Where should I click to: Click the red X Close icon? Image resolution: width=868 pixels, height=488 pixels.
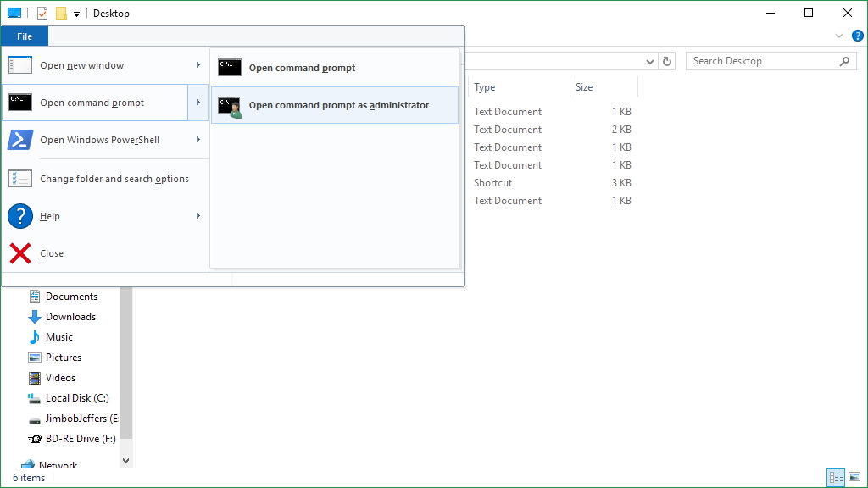[20, 253]
